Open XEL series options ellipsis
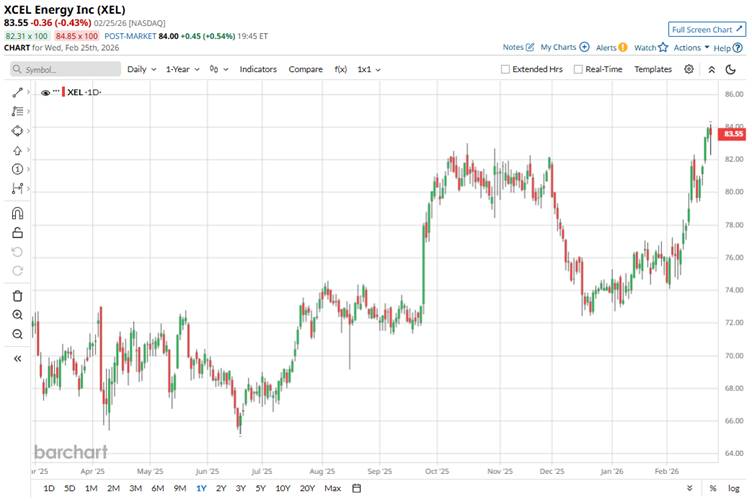The image size is (752, 502). [56, 91]
